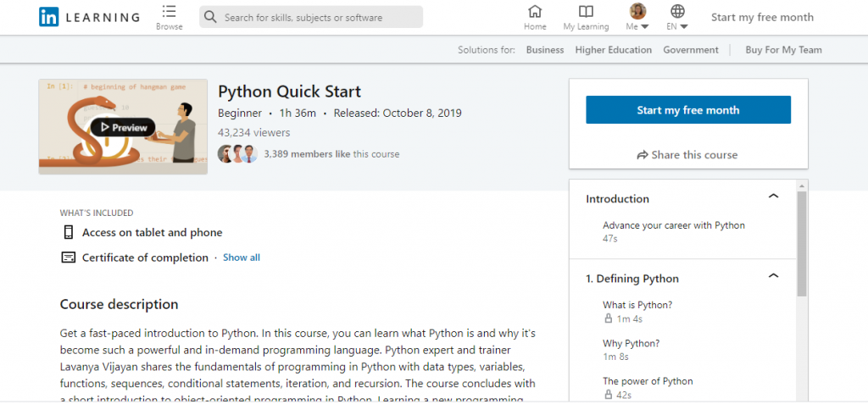Click the certificate of completion icon

click(68, 257)
